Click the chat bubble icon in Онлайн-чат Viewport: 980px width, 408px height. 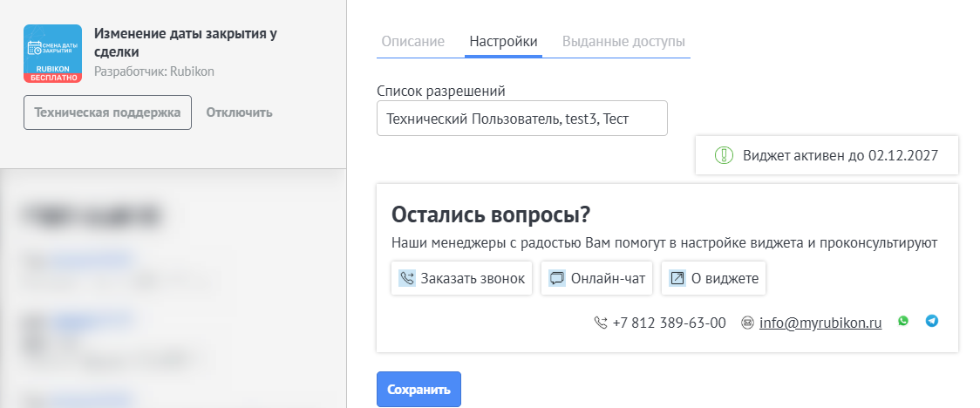click(x=557, y=278)
